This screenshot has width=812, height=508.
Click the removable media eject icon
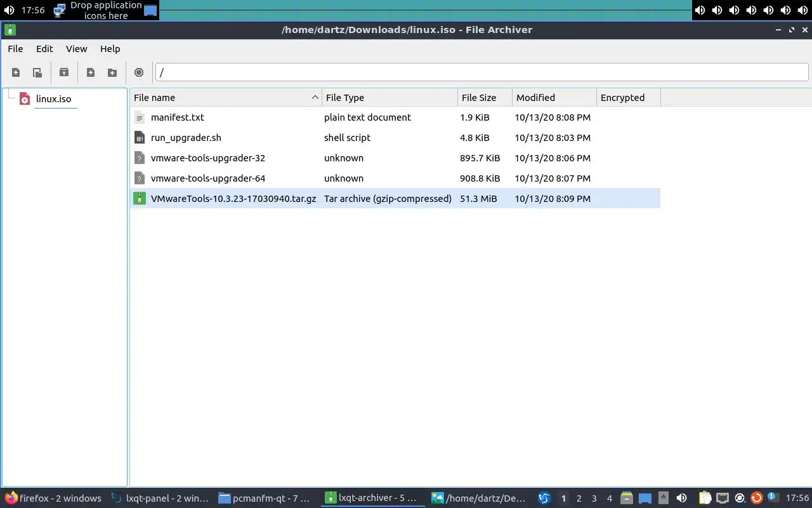coord(664,498)
